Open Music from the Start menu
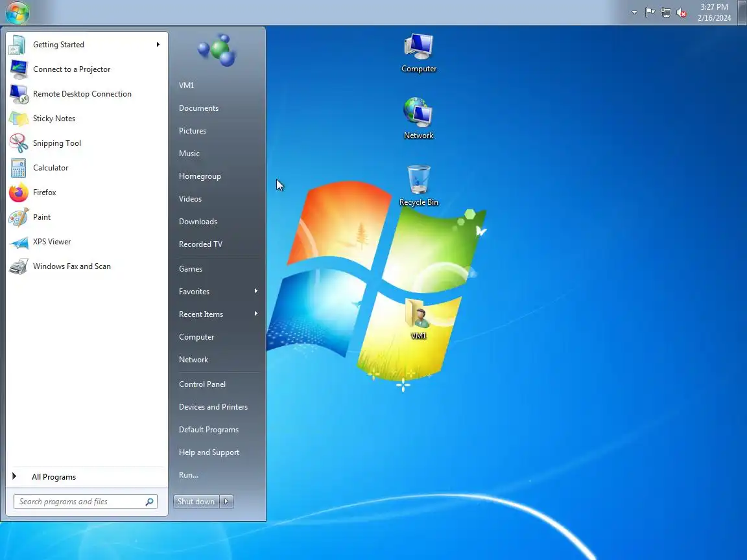The height and width of the screenshot is (560, 747). (x=189, y=154)
